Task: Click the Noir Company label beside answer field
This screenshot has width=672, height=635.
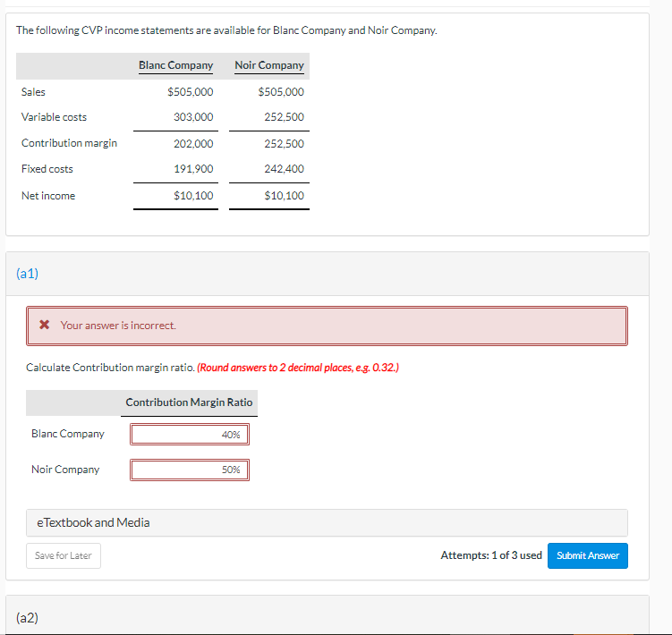Action: 65,470
